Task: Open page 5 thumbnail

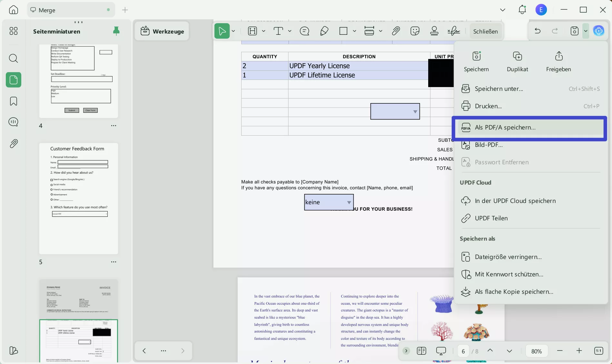Action: [x=78, y=198]
